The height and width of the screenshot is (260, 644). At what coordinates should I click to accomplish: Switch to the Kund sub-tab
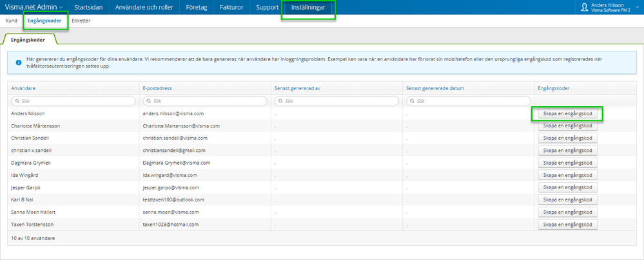coord(11,21)
